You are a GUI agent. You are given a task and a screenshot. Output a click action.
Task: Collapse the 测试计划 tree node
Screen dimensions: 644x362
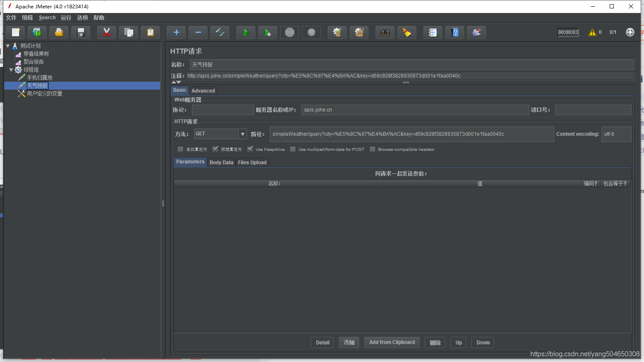coord(8,46)
